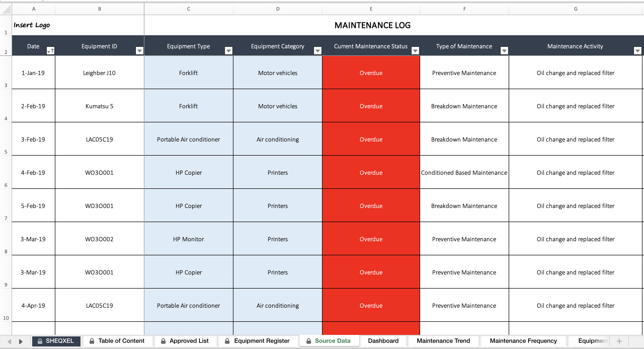Click the MAINTENANCE LOG title cell

[372, 25]
